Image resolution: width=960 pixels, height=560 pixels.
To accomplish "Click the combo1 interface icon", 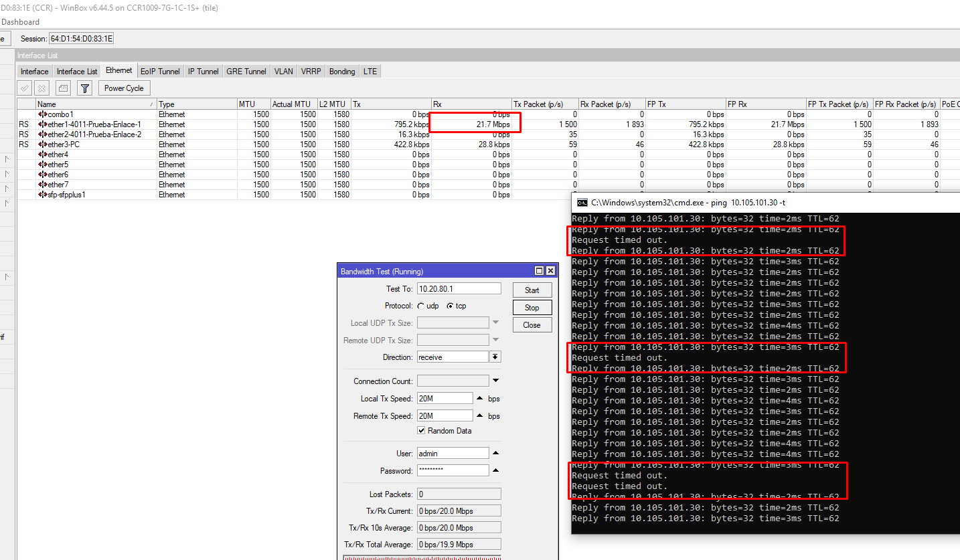I will click(43, 114).
